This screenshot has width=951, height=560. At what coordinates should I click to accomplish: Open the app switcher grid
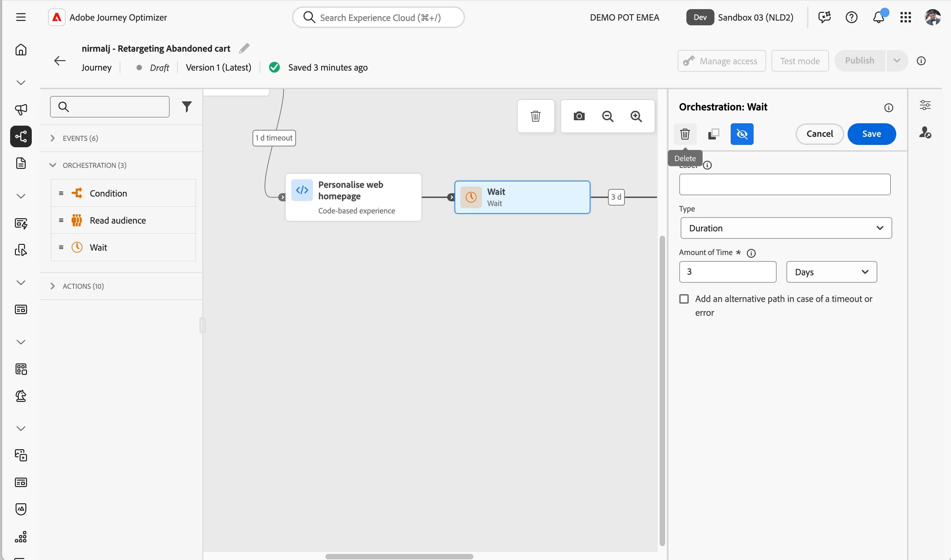click(905, 17)
